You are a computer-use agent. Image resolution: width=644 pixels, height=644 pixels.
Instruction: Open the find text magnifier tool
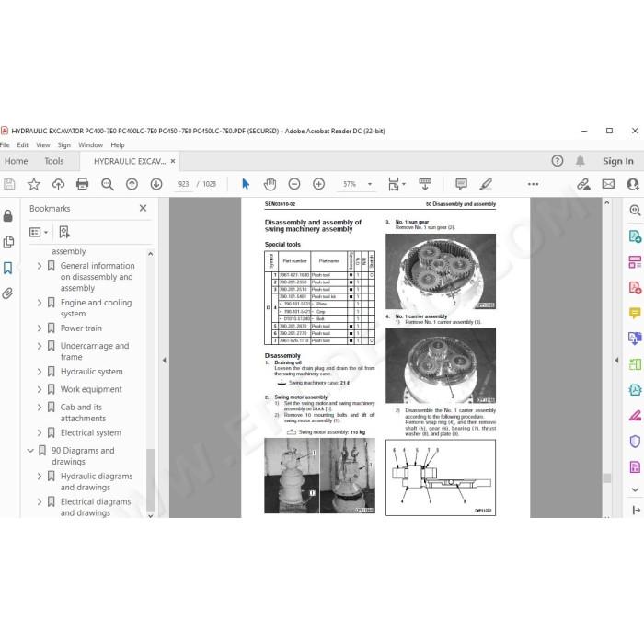pos(108,184)
